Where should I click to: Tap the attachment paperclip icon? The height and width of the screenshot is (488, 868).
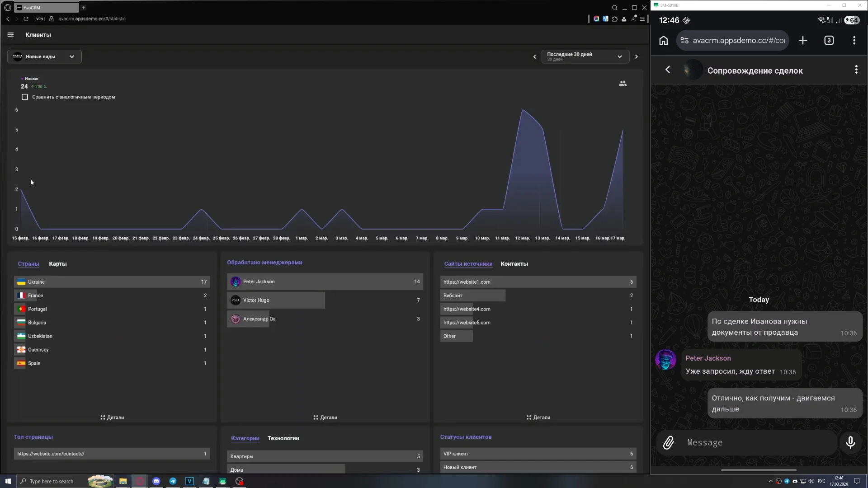[669, 442]
